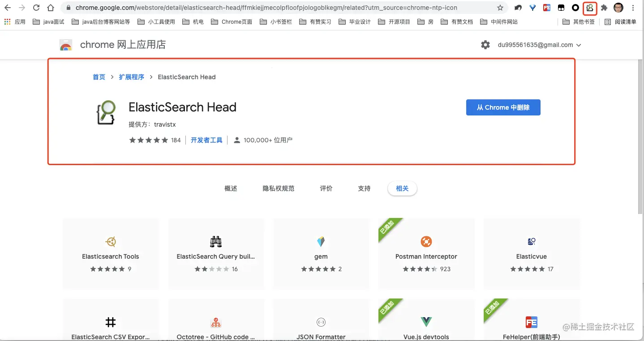This screenshot has width=644, height=341.
Task: Open the Elasticvue extension title
Action: pyautogui.click(x=532, y=256)
